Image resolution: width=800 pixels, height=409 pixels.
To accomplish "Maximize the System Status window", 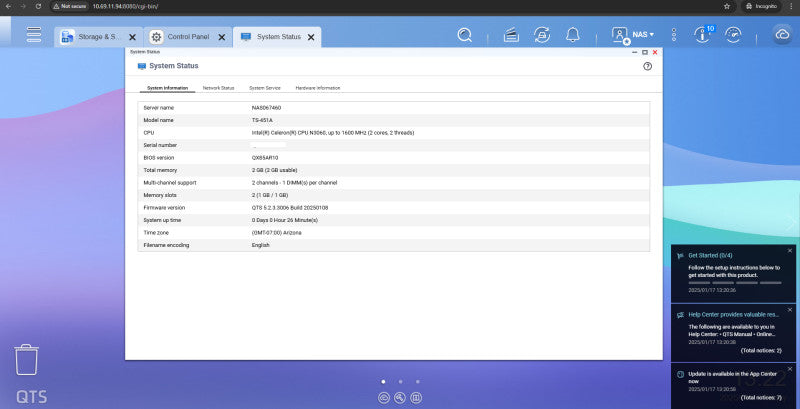I will click(645, 52).
